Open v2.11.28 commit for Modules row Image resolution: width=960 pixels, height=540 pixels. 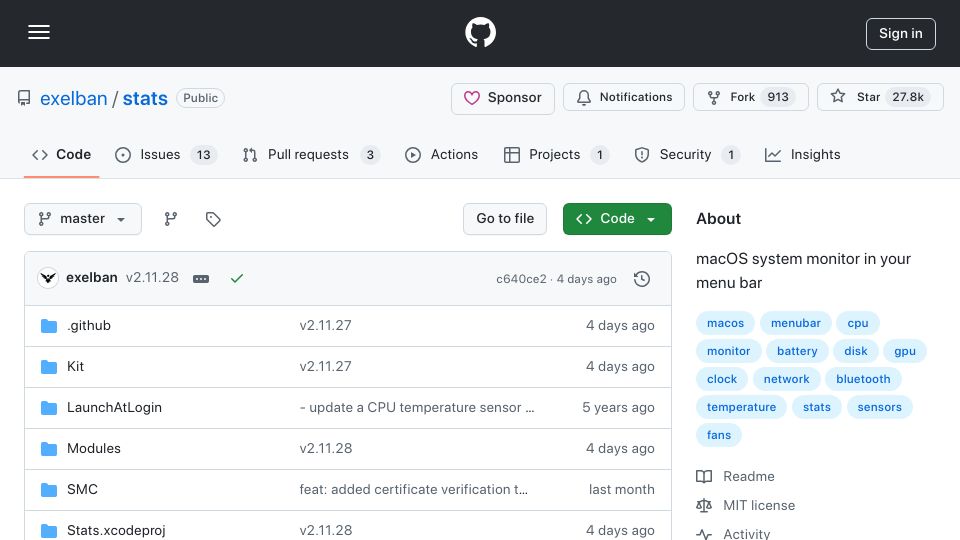pyautogui.click(x=326, y=449)
